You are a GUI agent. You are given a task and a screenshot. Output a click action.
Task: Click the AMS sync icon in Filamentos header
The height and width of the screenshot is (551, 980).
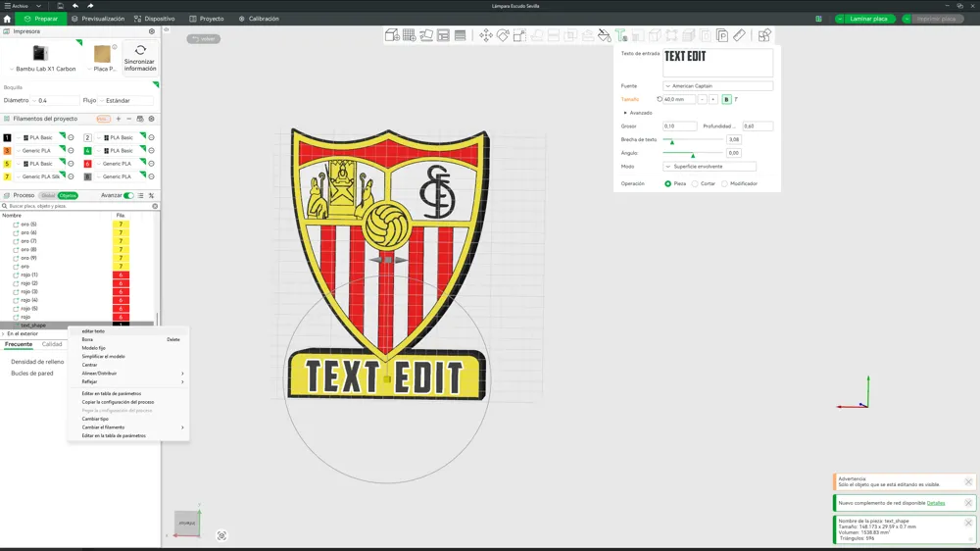(140, 119)
